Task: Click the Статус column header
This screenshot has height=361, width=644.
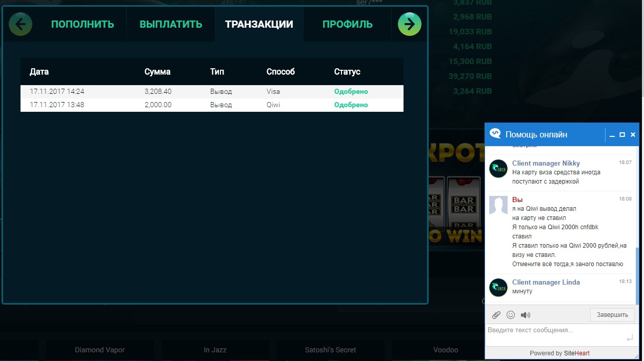Action: pos(347,72)
